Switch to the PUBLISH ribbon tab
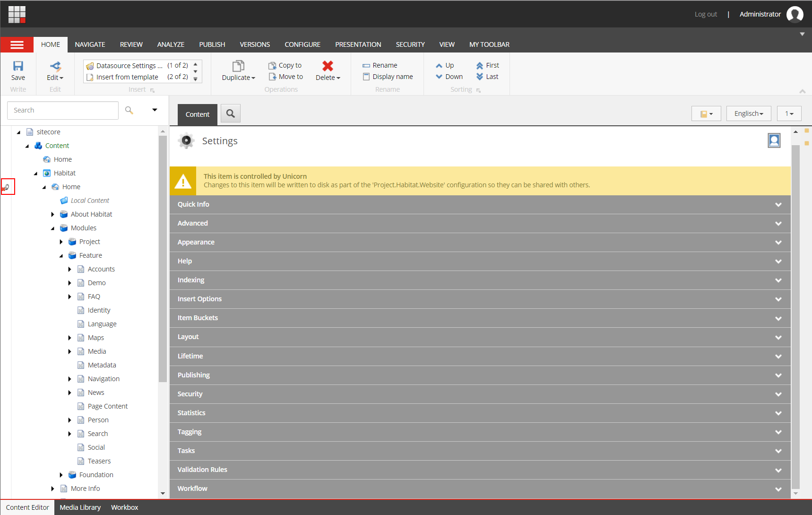This screenshot has height=515, width=812. [212, 44]
